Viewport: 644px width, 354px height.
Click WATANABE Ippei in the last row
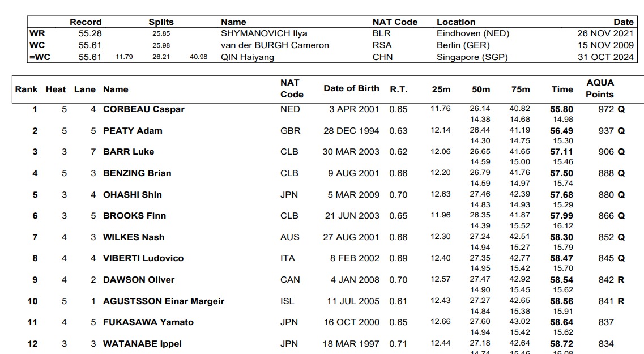coord(142,344)
